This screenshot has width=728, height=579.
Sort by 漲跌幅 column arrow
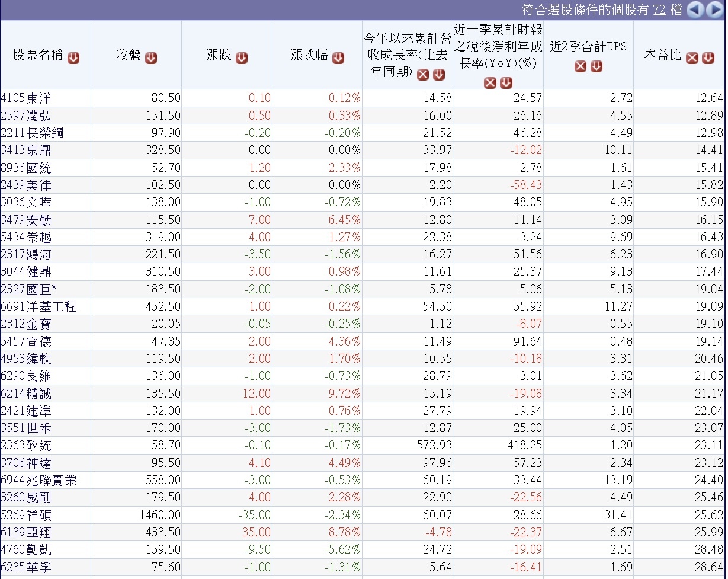click(x=338, y=57)
